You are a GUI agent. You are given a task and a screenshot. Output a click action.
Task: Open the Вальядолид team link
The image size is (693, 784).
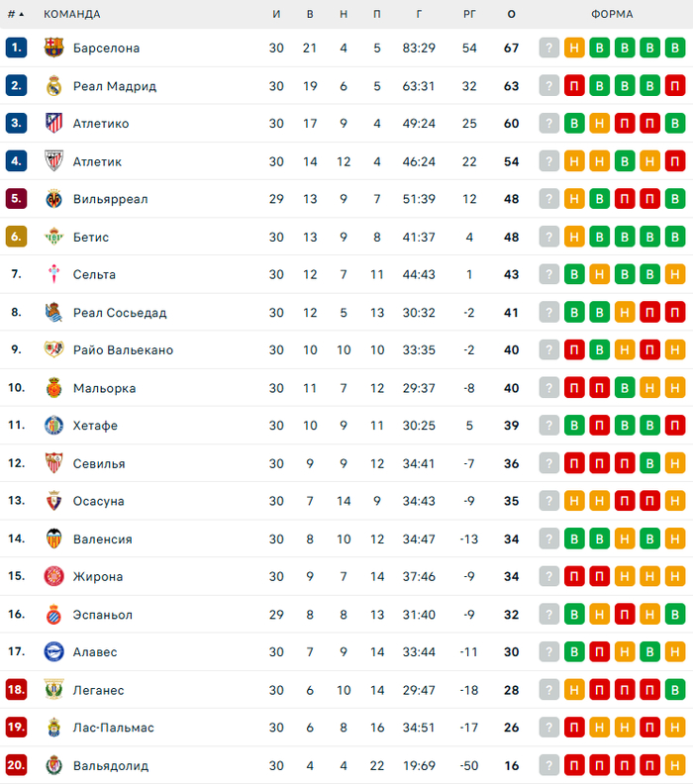(x=110, y=766)
